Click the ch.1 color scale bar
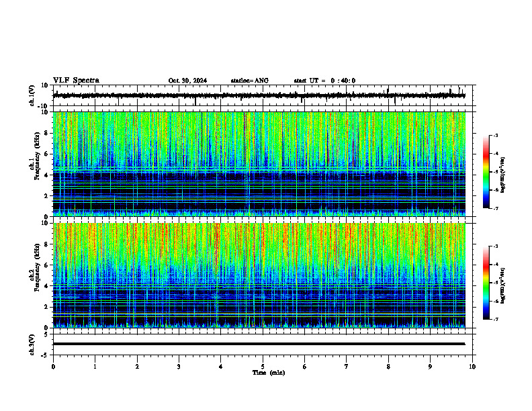This screenshot has width=532, height=411. pyautogui.click(x=486, y=172)
